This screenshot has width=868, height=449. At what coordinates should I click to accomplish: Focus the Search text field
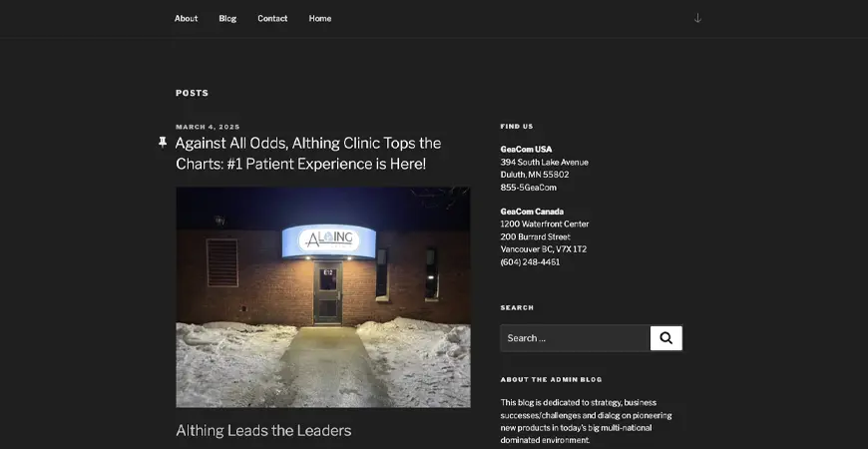575,338
